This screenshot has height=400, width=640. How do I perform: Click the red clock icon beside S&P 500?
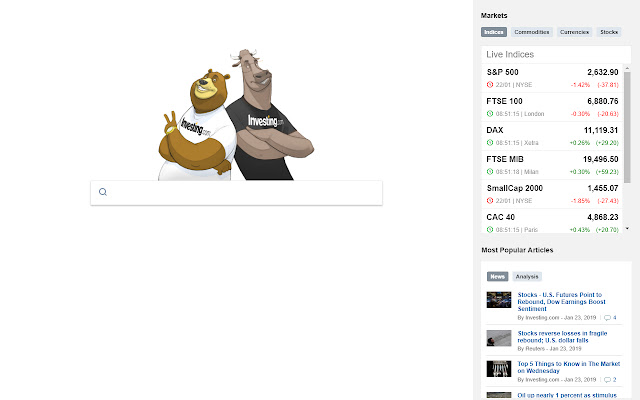(490, 84)
